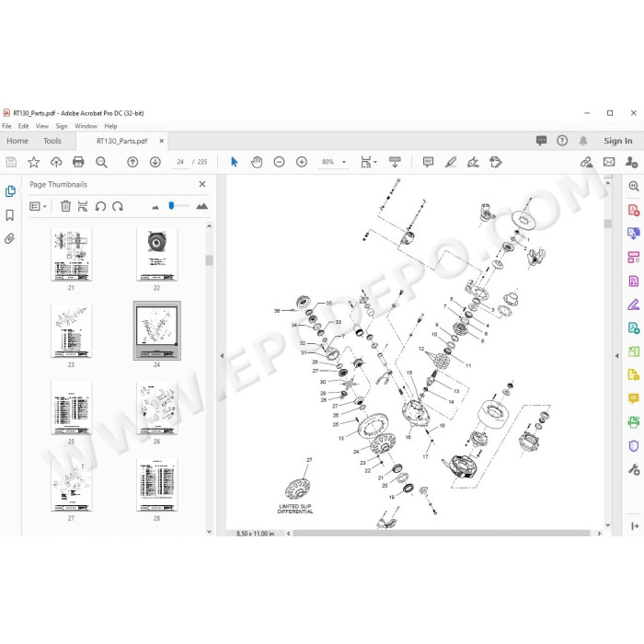The width and height of the screenshot is (644, 644).
Task: Print the document with the printer icon
Action: 78,162
